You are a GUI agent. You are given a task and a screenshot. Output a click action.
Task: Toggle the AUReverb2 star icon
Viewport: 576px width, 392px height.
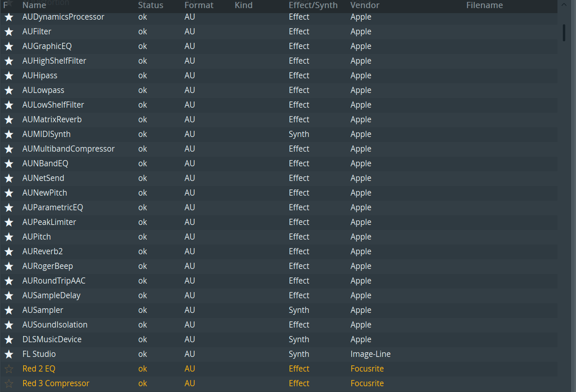tap(9, 252)
